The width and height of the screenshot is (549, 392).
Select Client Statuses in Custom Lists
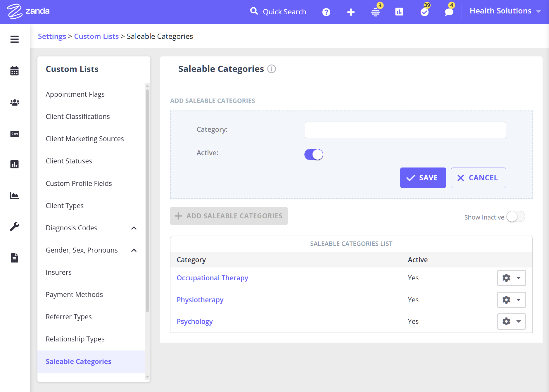click(x=69, y=161)
